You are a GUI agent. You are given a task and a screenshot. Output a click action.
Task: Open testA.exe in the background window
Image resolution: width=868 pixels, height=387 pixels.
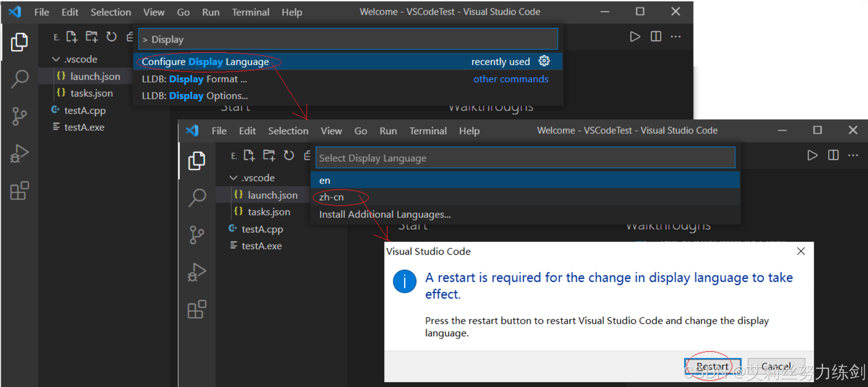coord(84,127)
